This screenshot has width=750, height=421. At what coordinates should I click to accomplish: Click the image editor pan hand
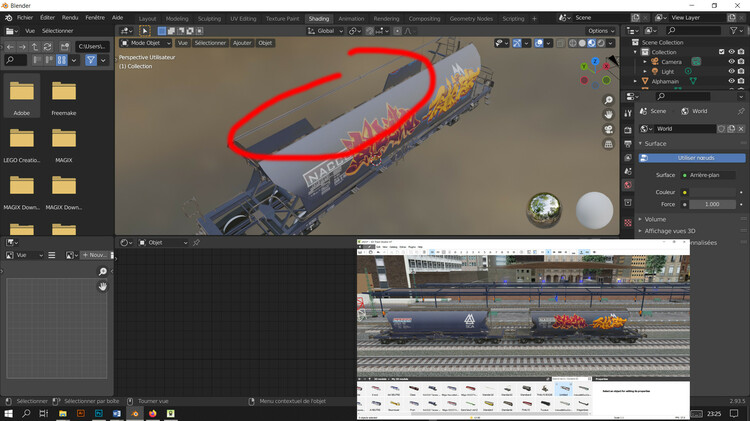(x=102, y=287)
